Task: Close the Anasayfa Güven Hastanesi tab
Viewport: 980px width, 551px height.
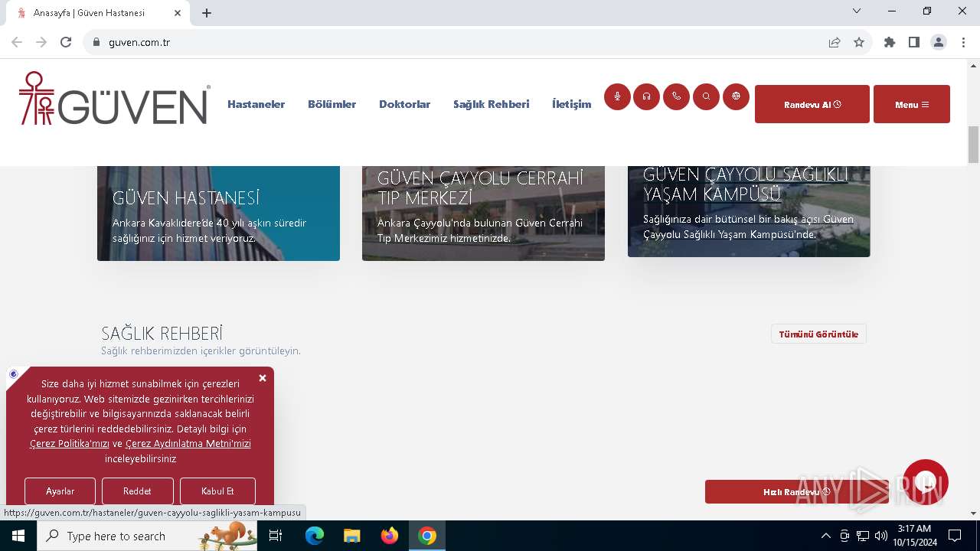Action: tap(178, 13)
